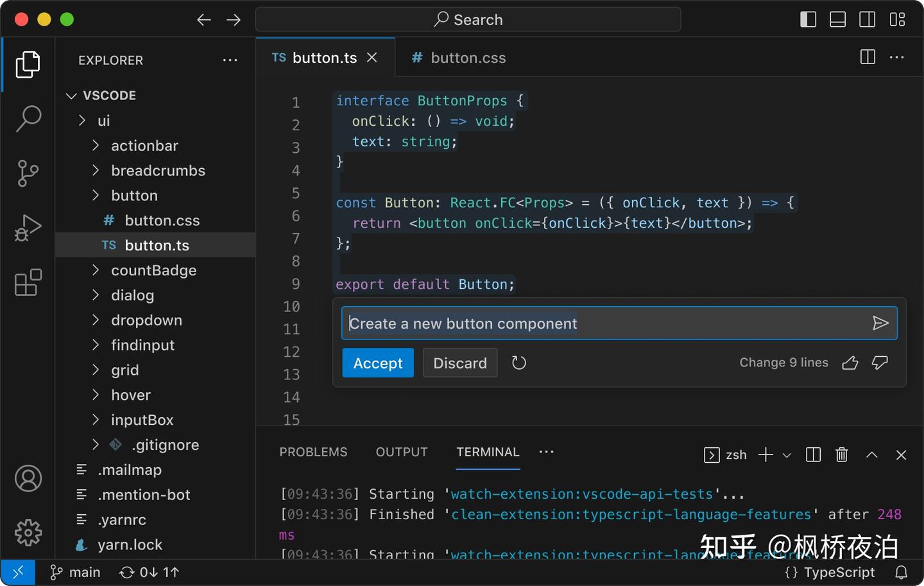This screenshot has width=924, height=586.
Task: Open the customize layout icon
Action: (897, 19)
